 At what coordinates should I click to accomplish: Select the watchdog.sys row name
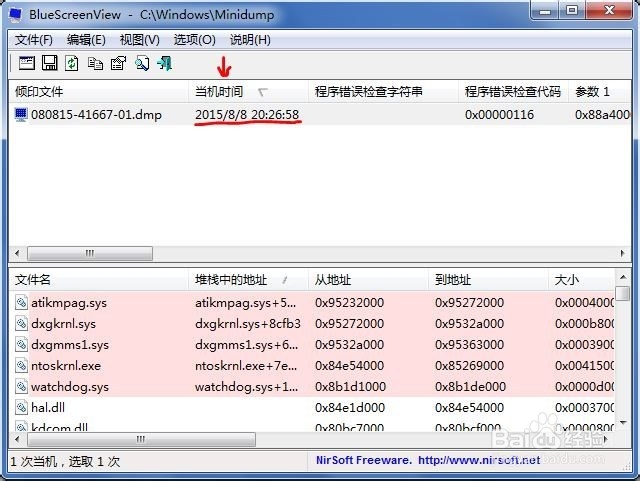pyautogui.click(x=70, y=386)
